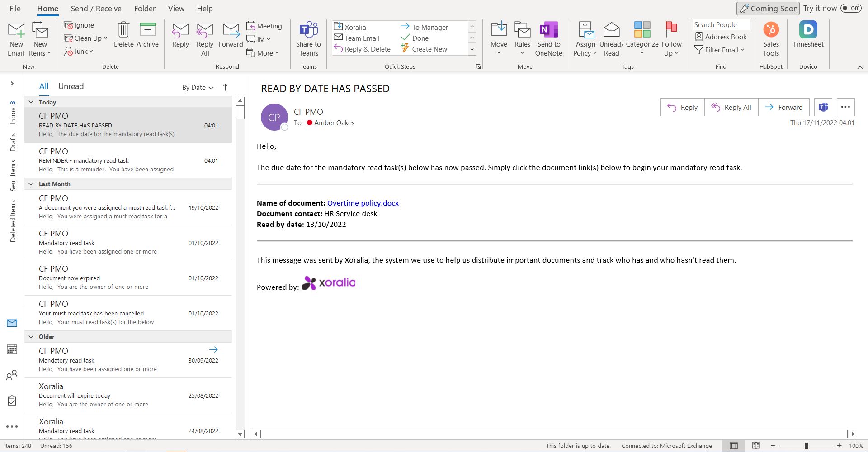The image size is (868, 452).
Task: Delete the selected message
Action: (123, 35)
